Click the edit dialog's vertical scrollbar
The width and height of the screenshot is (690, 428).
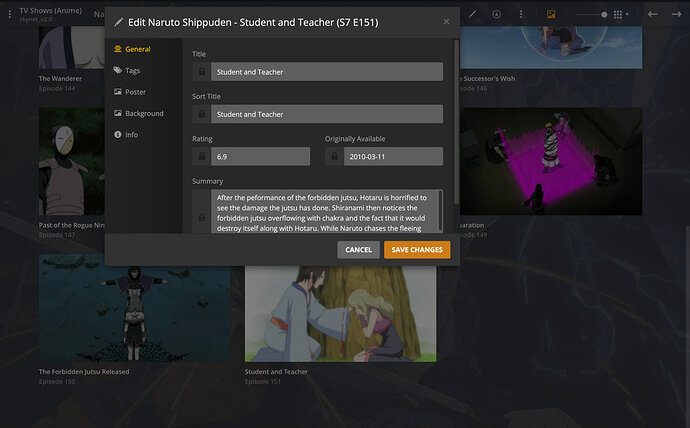tap(456, 122)
